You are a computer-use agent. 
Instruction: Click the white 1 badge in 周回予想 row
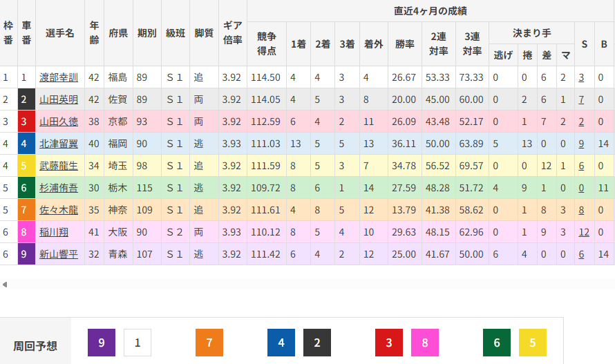click(x=138, y=343)
